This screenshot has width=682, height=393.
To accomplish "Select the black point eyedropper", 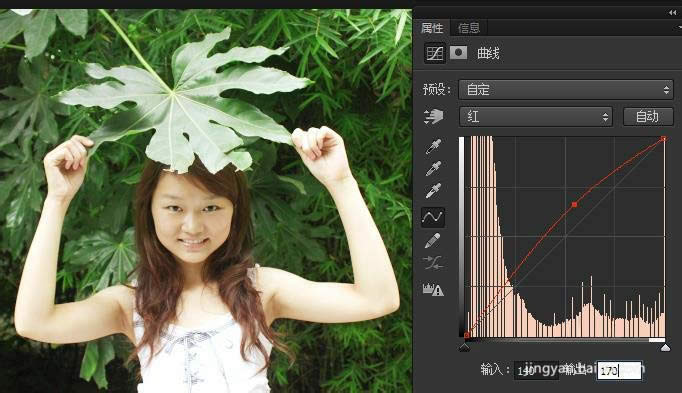I will (433, 147).
